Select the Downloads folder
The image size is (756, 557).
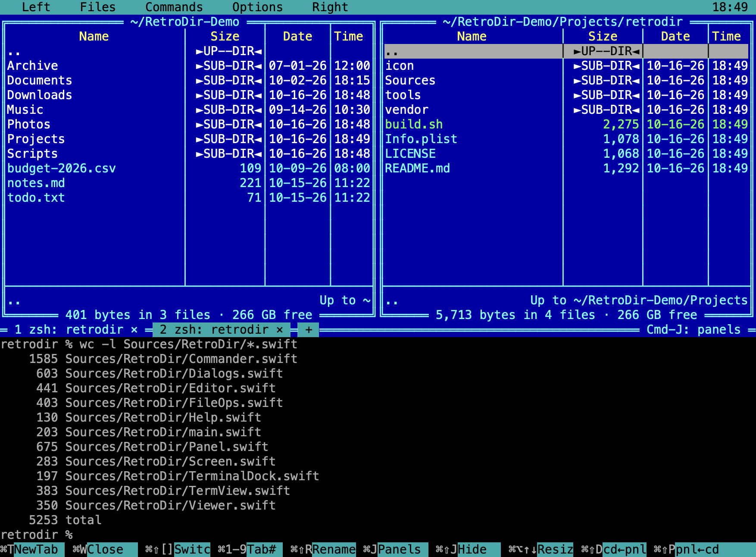(x=188, y=95)
